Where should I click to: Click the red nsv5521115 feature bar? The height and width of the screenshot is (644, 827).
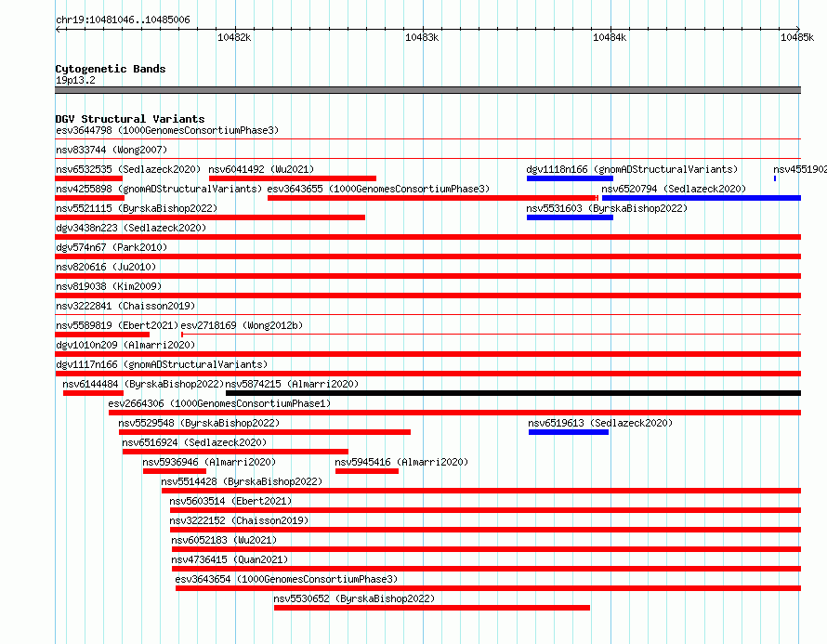(210, 217)
